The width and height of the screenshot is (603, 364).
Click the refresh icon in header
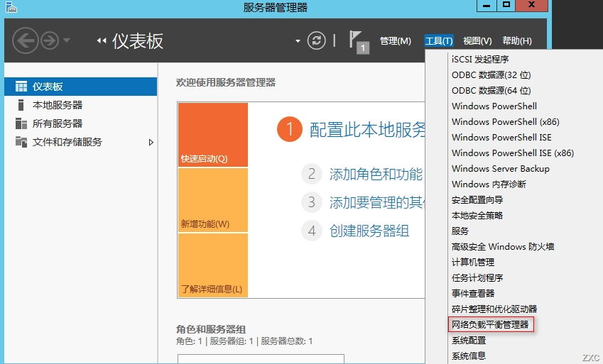[x=317, y=40]
